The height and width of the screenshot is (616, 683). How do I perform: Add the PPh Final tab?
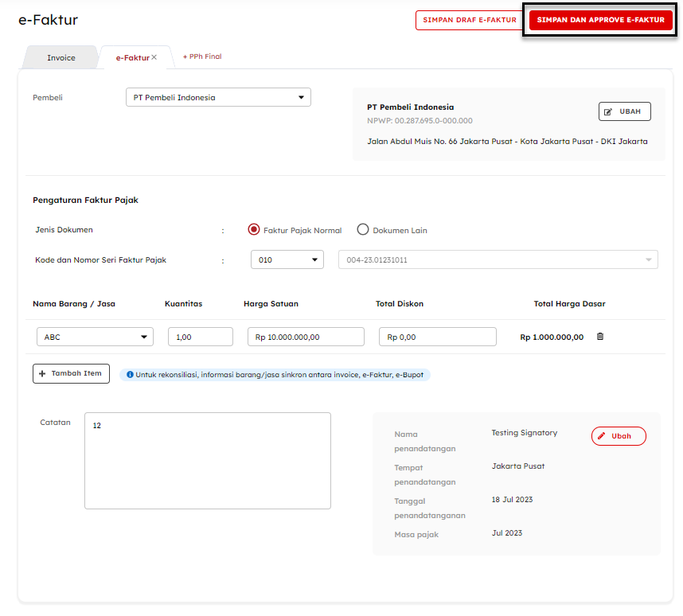202,57
